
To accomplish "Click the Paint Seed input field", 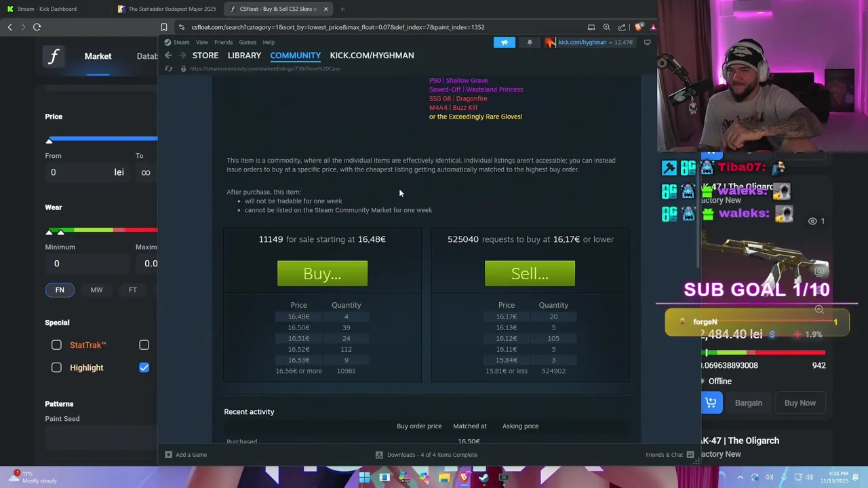I will tap(102, 439).
